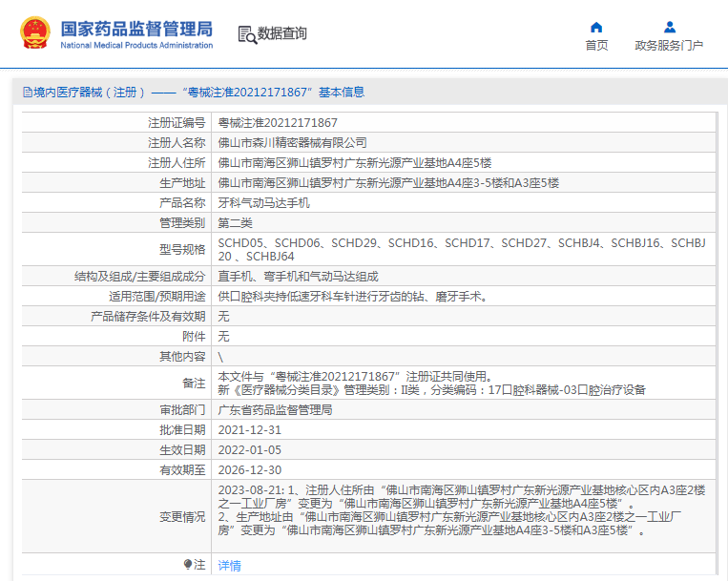Select registration number 粤械注准20212171867 in the table
Screen dimensions: 728x581
(x=278, y=123)
